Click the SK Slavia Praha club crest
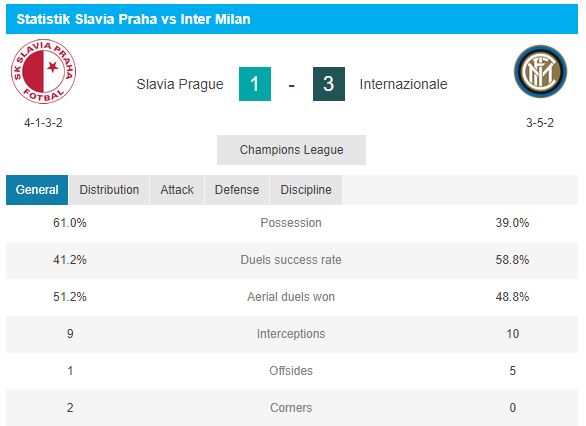 point(43,71)
